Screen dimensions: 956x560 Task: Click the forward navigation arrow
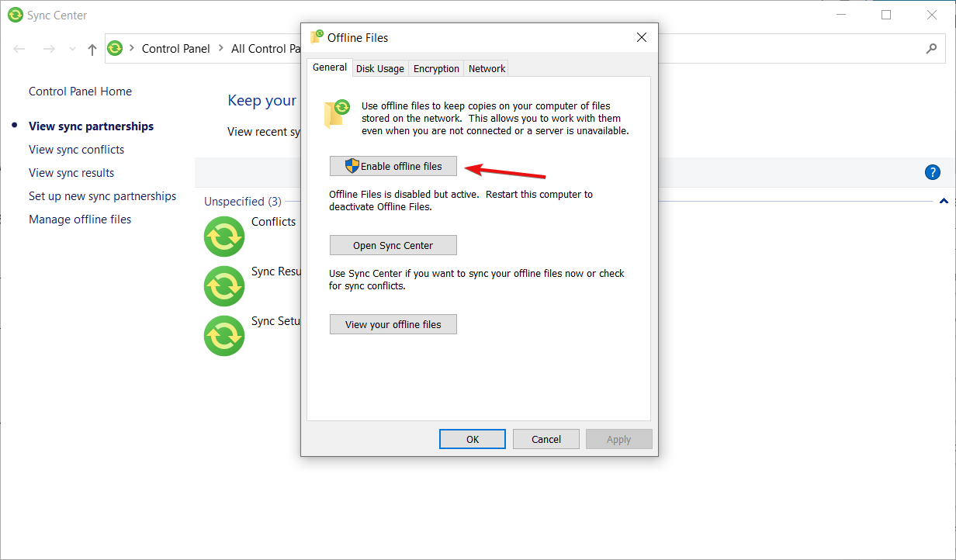(x=49, y=49)
